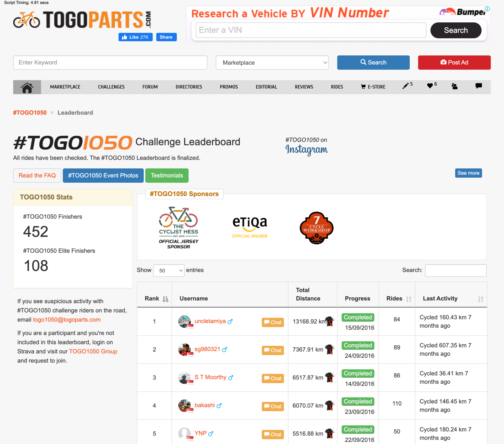
Task: Expand the Show entries count dropdown
Action: [168, 270]
